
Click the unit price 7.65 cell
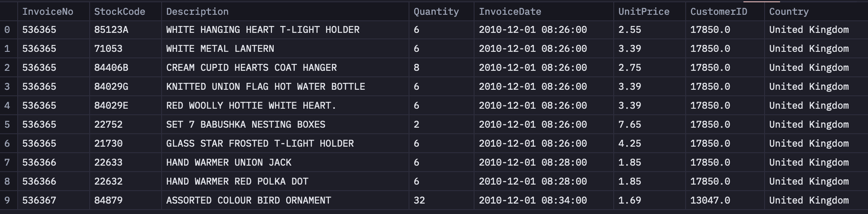click(x=630, y=125)
